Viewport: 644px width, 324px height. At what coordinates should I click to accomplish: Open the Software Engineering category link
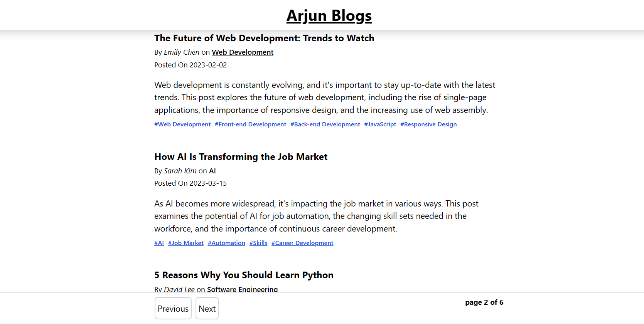[x=243, y=289]
